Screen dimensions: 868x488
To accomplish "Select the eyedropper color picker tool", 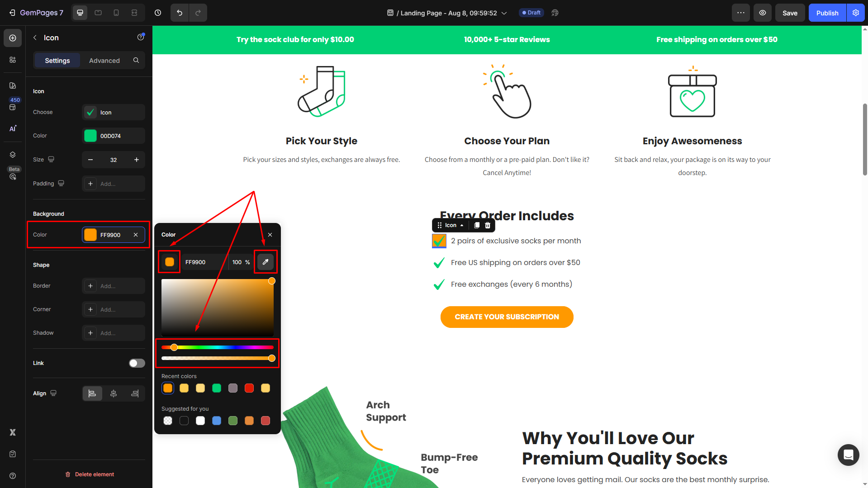I will (x=266, y=262).
